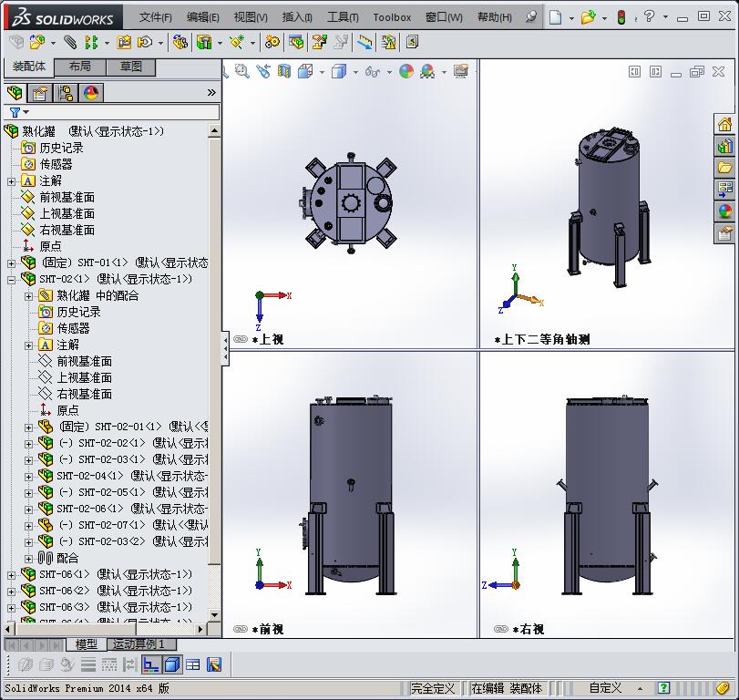Image resolution: width=739 pixels, height=700 pixels.
Task: Click the View Orientation cube icon
Action: pyautogui.click(x=305, y=72)
